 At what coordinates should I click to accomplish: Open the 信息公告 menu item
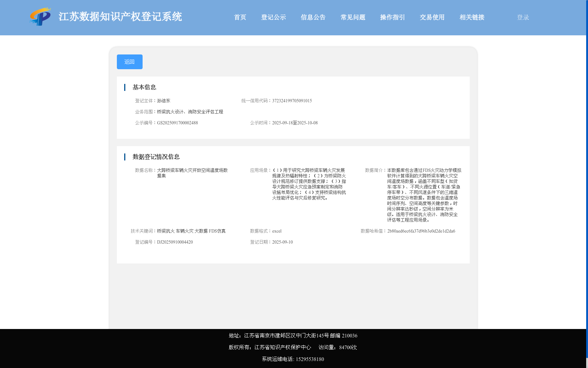pyautogui.click(x=313, y=17)
